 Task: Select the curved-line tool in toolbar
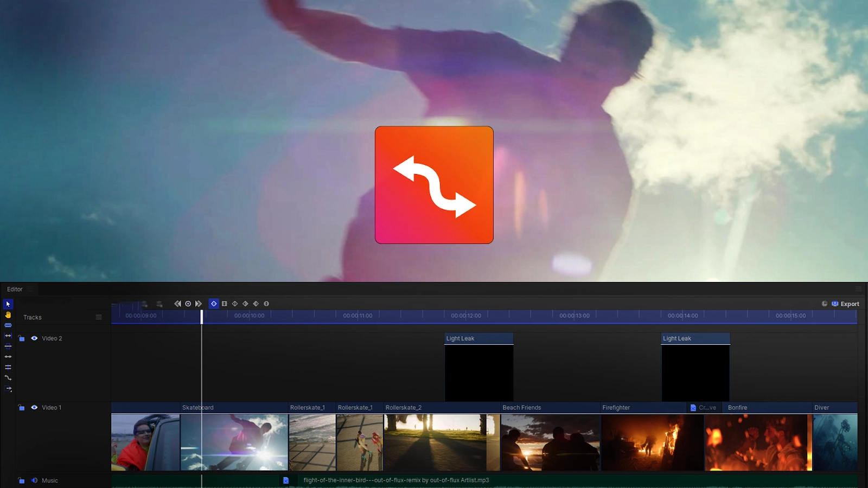8,378
